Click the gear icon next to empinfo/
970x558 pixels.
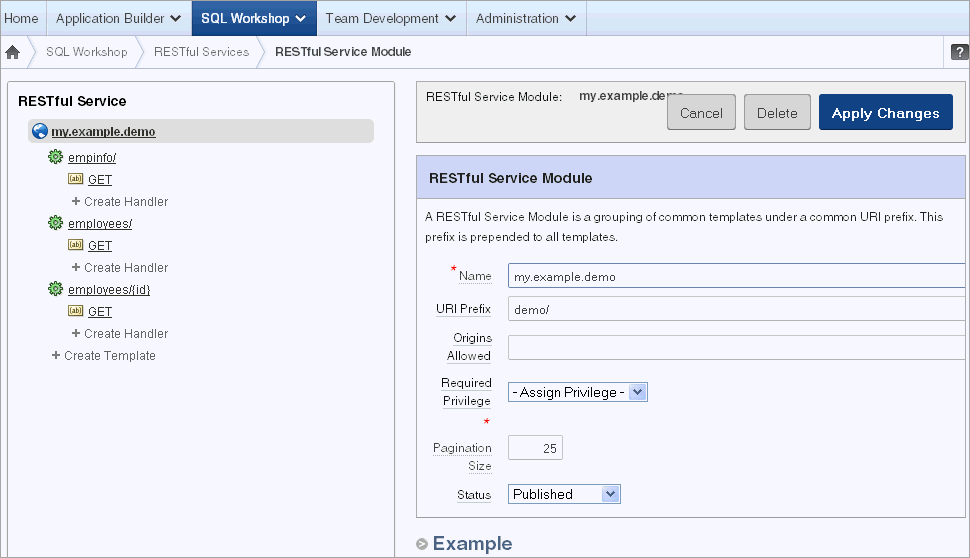click(56, 157)
